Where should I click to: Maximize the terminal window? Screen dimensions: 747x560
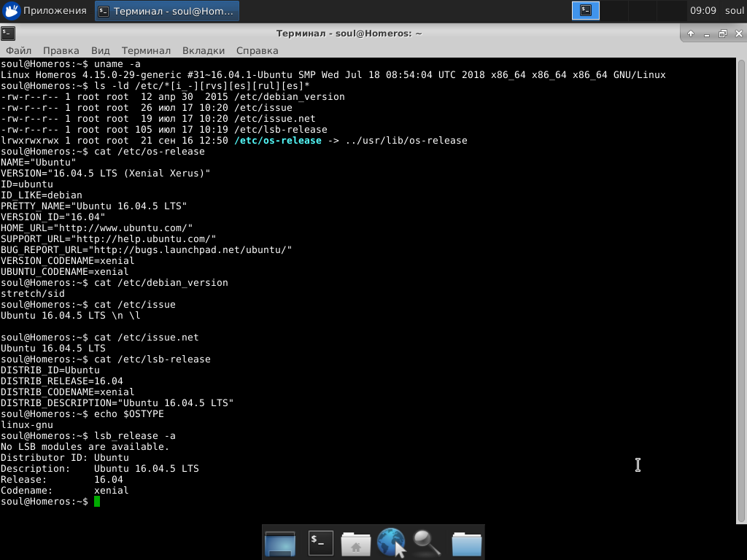point(723,34)
